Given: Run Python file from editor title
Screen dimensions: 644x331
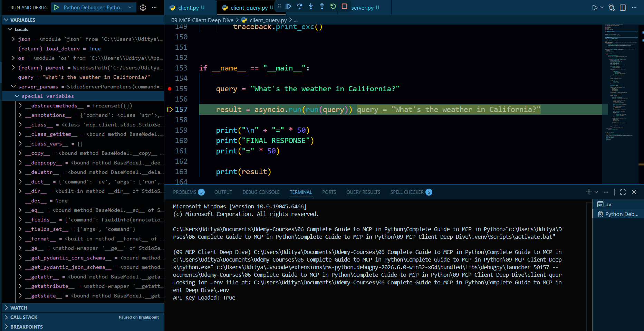Looking at the screenshot, I should [595, 8].
